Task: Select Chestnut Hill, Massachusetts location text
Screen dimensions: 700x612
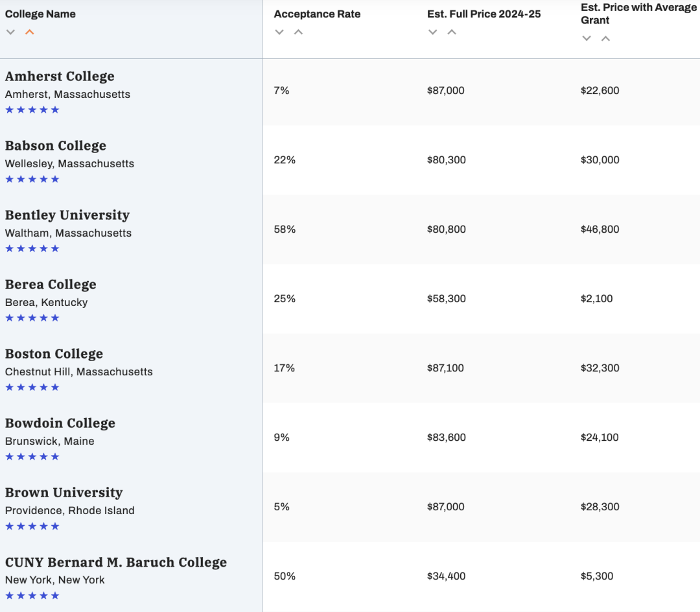Action: tap(78, 372)
